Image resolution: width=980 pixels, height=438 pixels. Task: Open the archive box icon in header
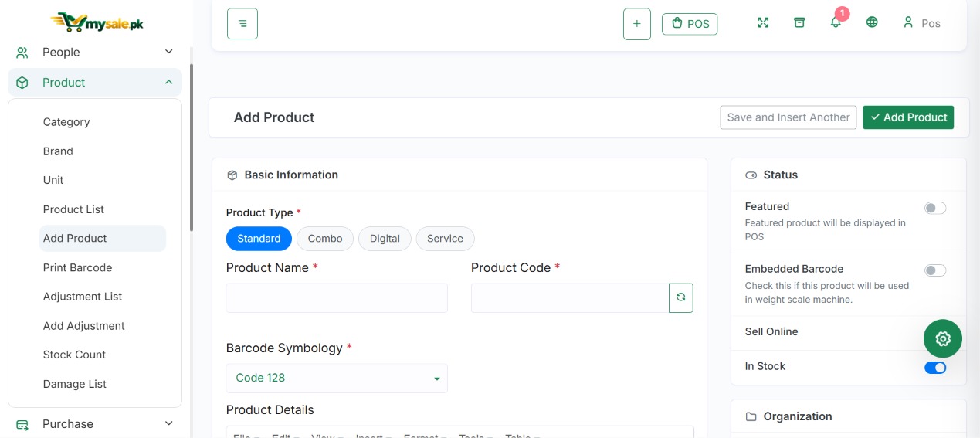799,22
